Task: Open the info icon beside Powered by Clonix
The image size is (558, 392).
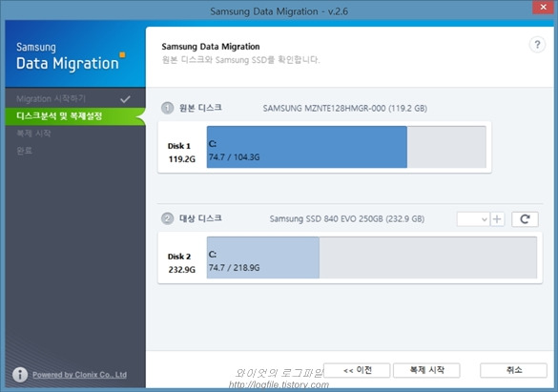Action: click(x=20, y=374)
